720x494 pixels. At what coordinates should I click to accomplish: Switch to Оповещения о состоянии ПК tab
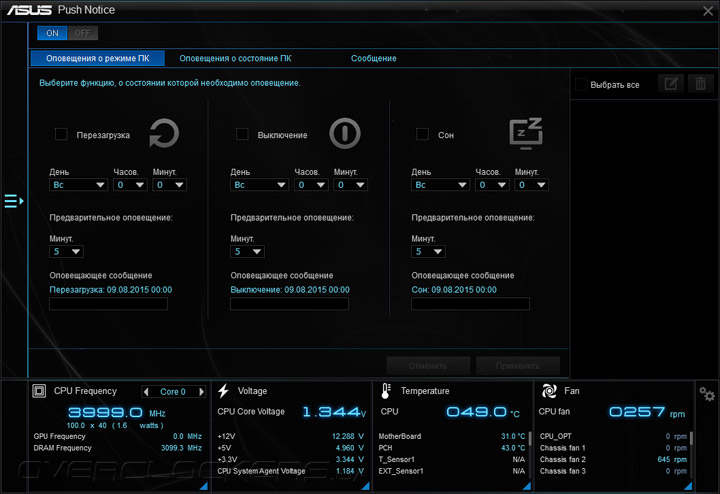(x=235, y=58)
